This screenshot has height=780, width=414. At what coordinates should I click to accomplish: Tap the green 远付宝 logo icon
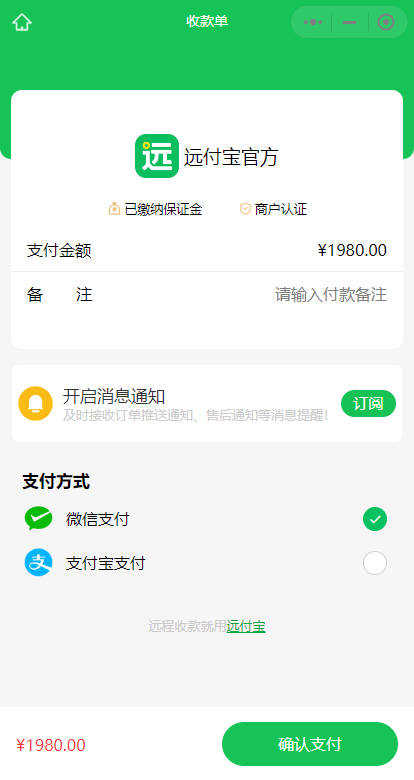157,156
